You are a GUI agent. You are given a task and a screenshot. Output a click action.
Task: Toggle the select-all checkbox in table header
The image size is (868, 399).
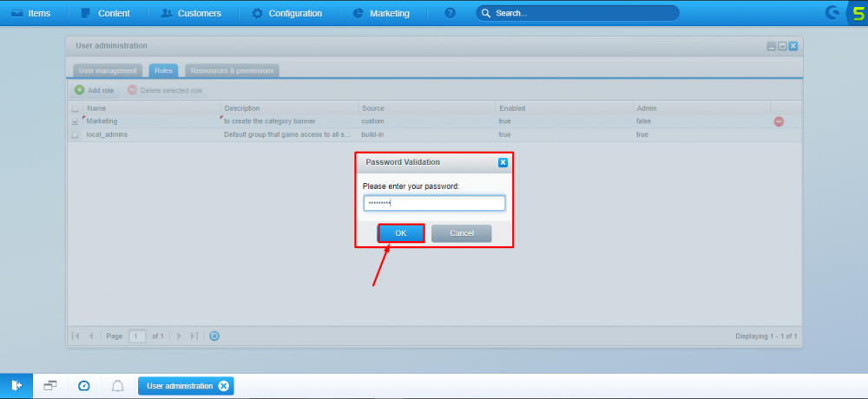pos(76,108)
